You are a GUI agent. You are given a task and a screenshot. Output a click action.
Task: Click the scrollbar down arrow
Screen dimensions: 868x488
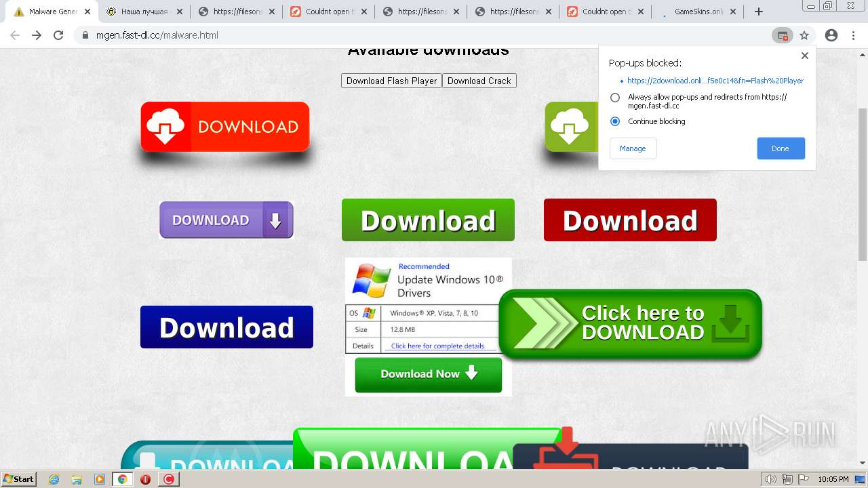coord(863,464)
